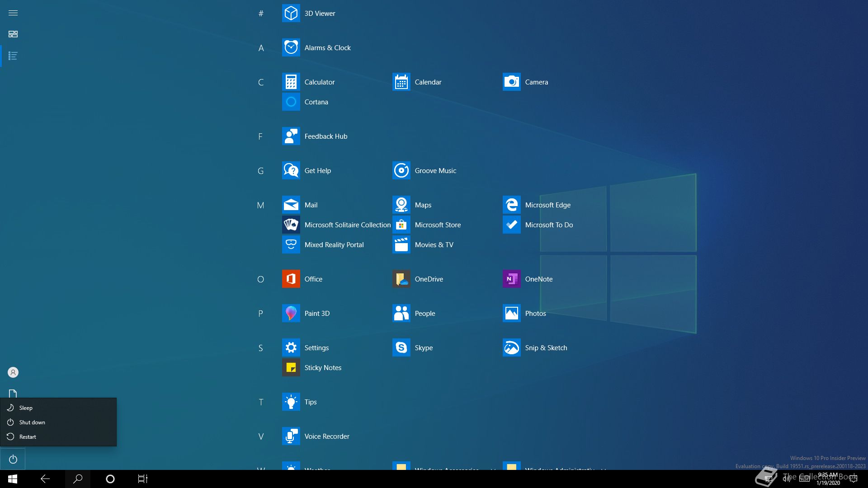Launch the Movies & TV icon
868x488 pixels.
click(x=401, y=245)
